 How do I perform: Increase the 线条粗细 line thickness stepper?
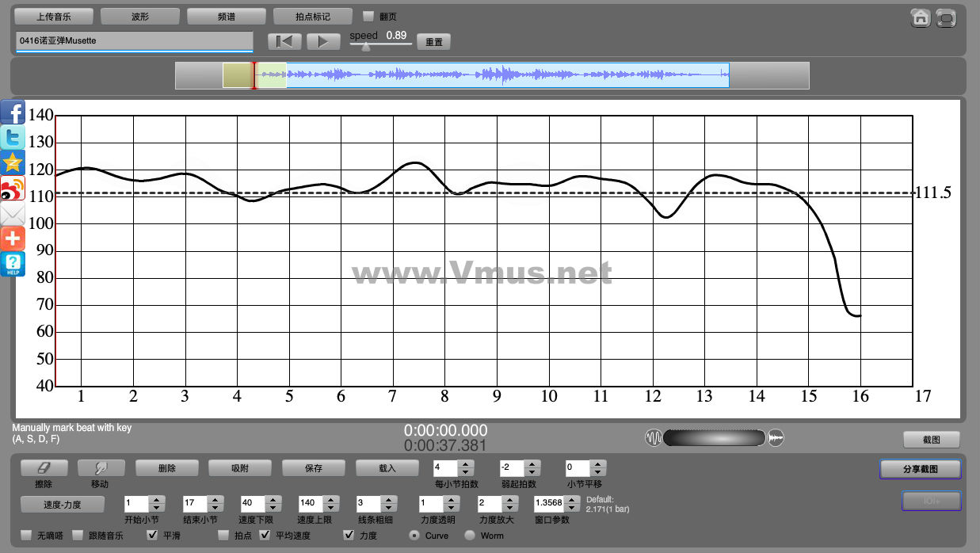(388, 499)
